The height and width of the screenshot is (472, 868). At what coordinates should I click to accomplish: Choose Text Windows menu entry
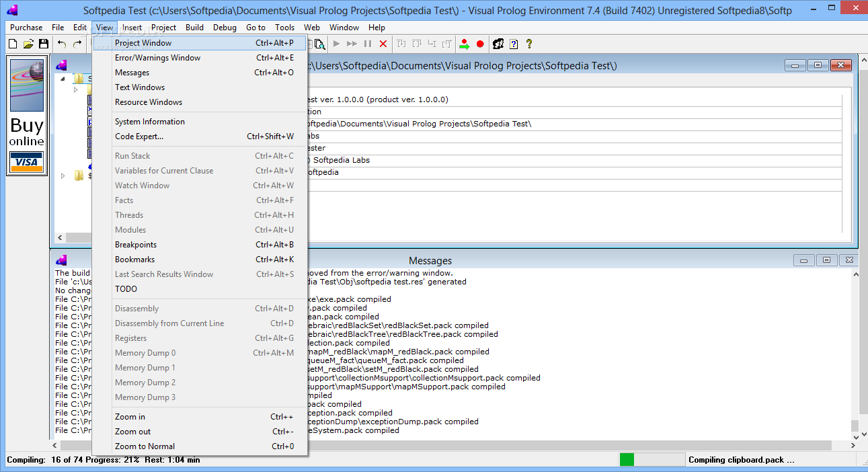coord(200,87)
